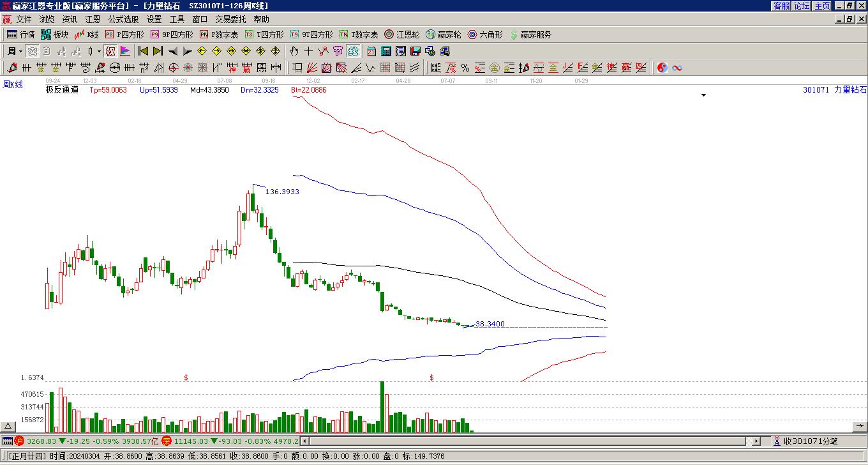Click the 论坛 forum link

pyautogui.click(x=802, y=6)
